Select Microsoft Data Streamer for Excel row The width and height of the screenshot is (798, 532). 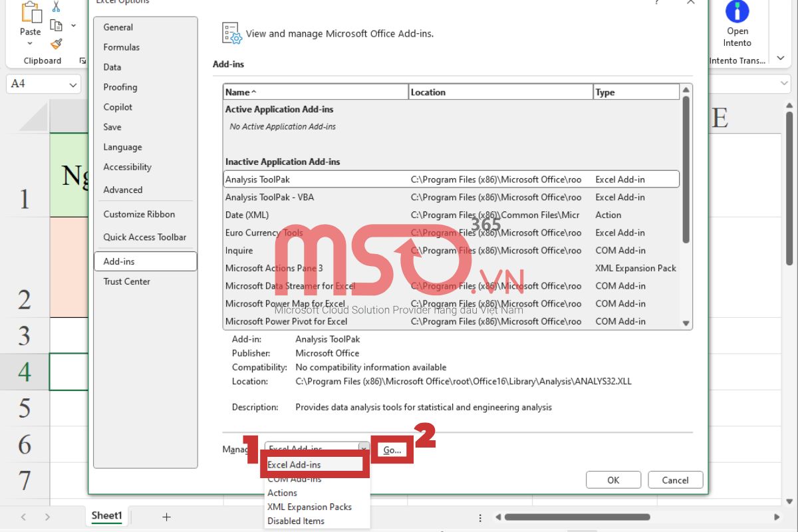pyautogui.click(x=452, y=286)
